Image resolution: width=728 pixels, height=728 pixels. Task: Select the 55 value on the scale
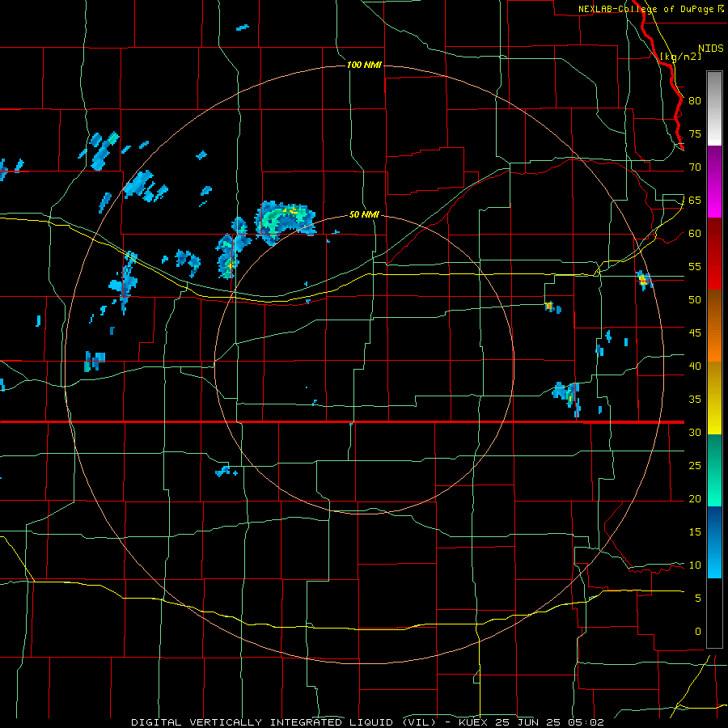coord(695,266)
